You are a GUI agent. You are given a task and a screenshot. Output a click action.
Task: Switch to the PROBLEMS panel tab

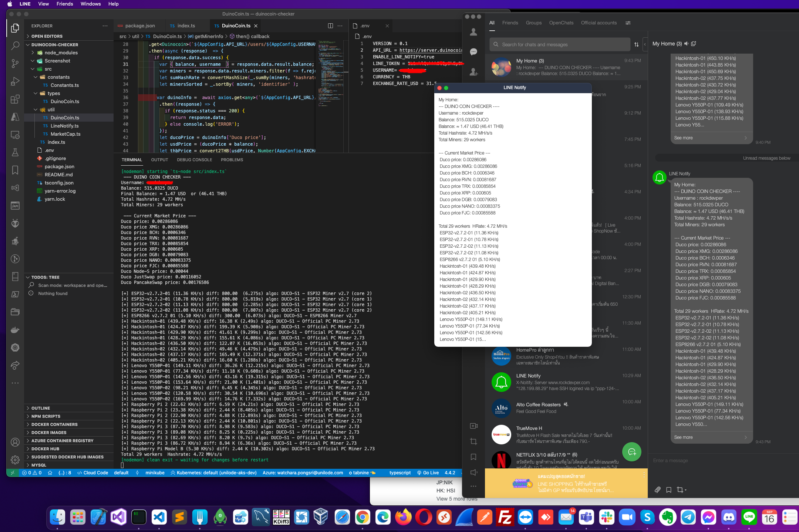[x=232, y=160]
